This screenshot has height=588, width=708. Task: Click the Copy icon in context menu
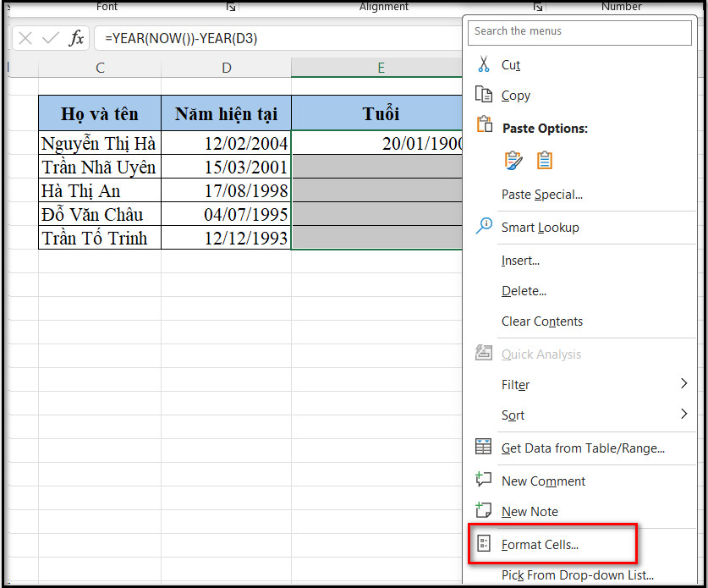coord(484,95)
